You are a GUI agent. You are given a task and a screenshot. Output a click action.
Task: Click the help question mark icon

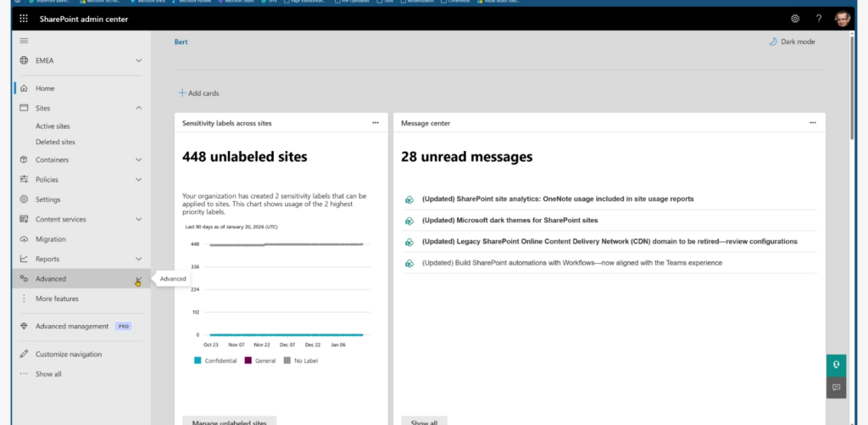tap(819, 18)
